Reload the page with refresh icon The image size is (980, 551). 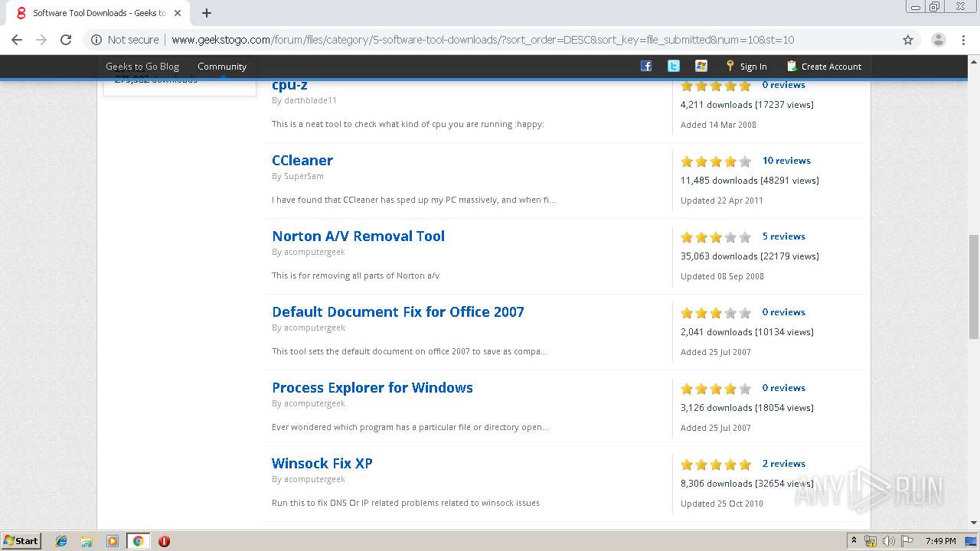pyautogui.click(x=66, y=40)
